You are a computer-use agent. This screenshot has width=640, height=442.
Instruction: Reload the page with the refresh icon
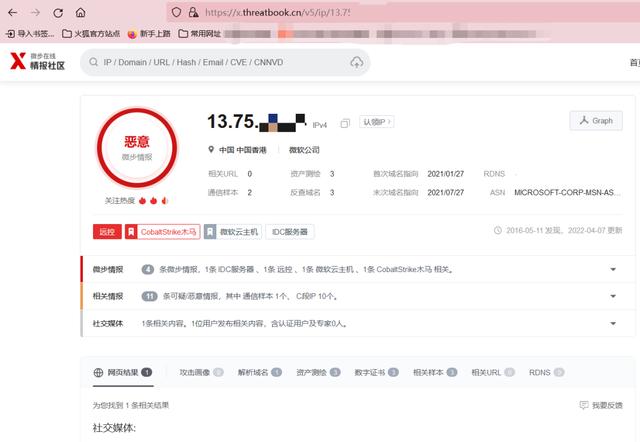tap(58, 13)
